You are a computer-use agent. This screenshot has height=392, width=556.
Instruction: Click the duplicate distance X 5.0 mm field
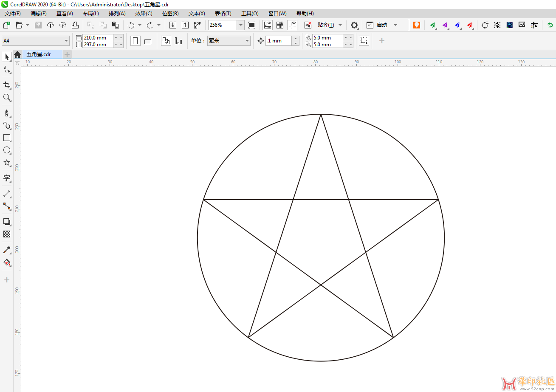(x=327, y=37)
